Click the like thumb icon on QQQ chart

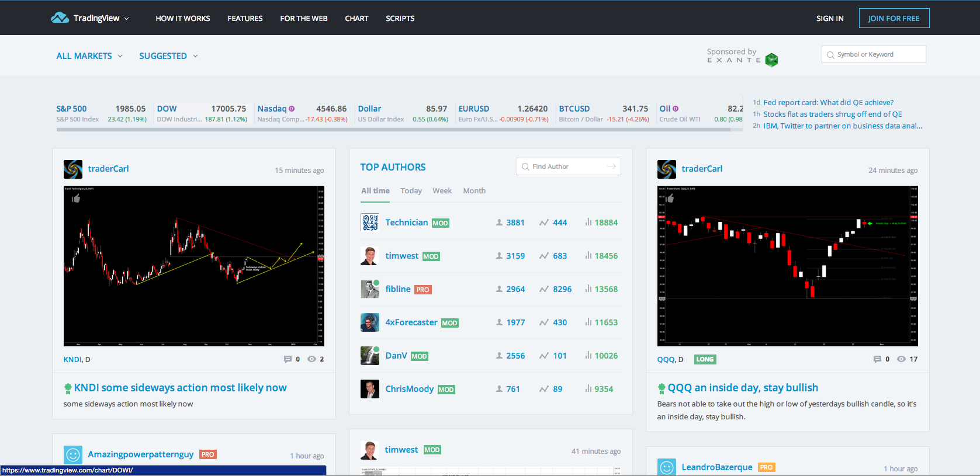point(670,199)
